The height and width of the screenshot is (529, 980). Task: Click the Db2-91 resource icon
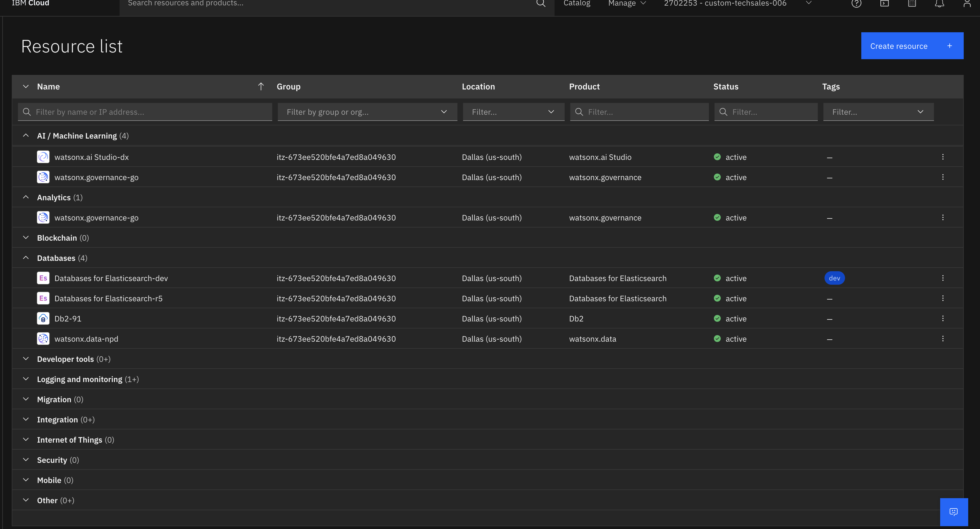click(43, 319)
